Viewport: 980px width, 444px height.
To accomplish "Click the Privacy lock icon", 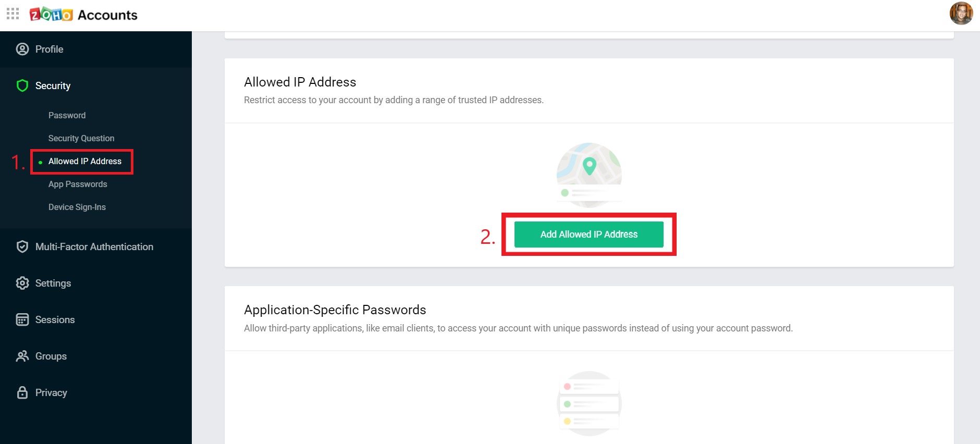I will 22,392.
